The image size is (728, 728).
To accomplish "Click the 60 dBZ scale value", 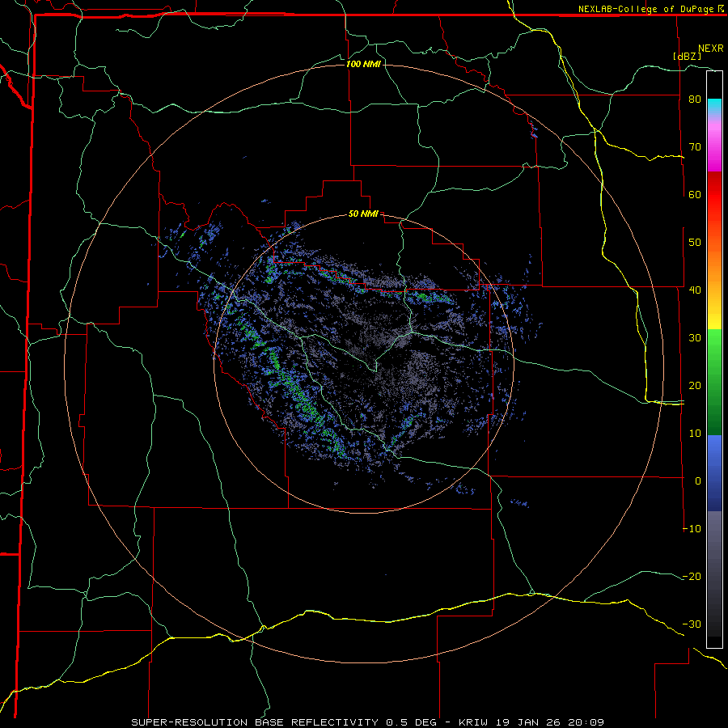I will click(695, 194).
